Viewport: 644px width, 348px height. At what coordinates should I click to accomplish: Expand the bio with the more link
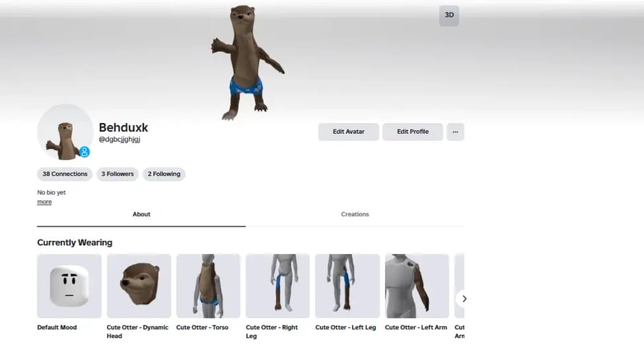44,202
